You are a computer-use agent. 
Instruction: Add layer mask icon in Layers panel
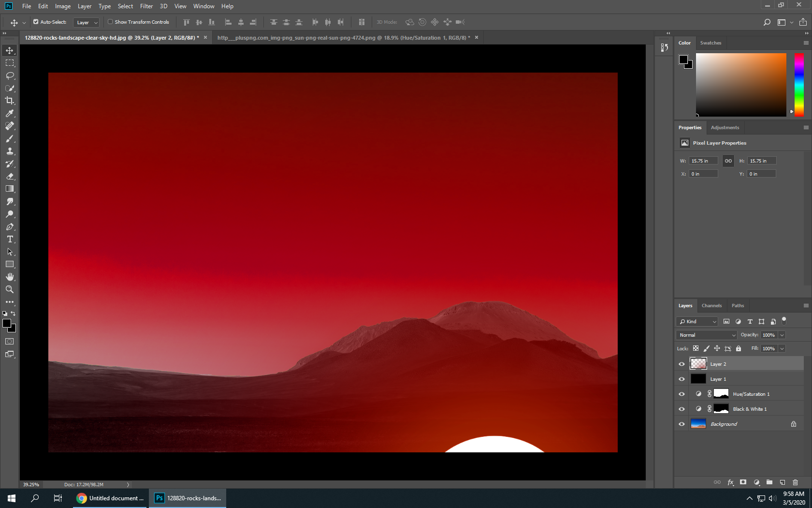tap(743, 482)
